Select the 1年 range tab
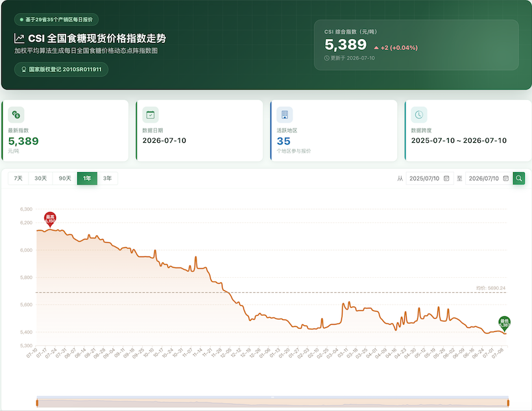The width and height of the screenshot is (532, 411). [x=87, y=179]
